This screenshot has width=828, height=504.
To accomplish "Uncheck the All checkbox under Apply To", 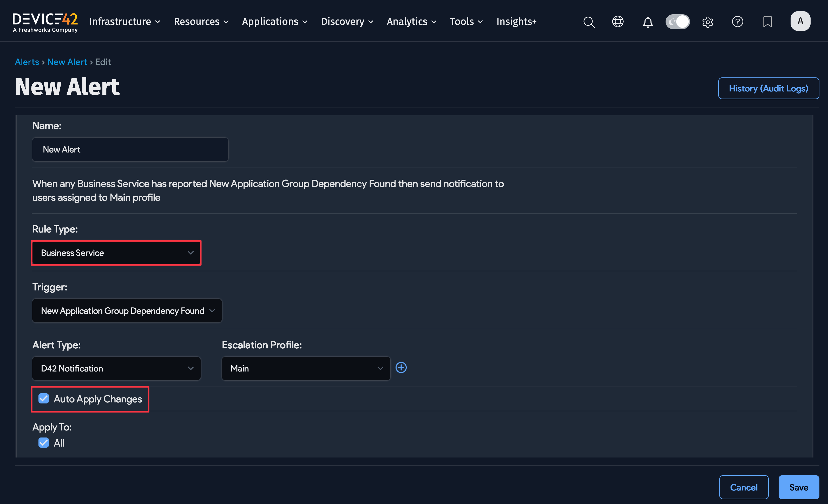I will (x=43, y=442).
